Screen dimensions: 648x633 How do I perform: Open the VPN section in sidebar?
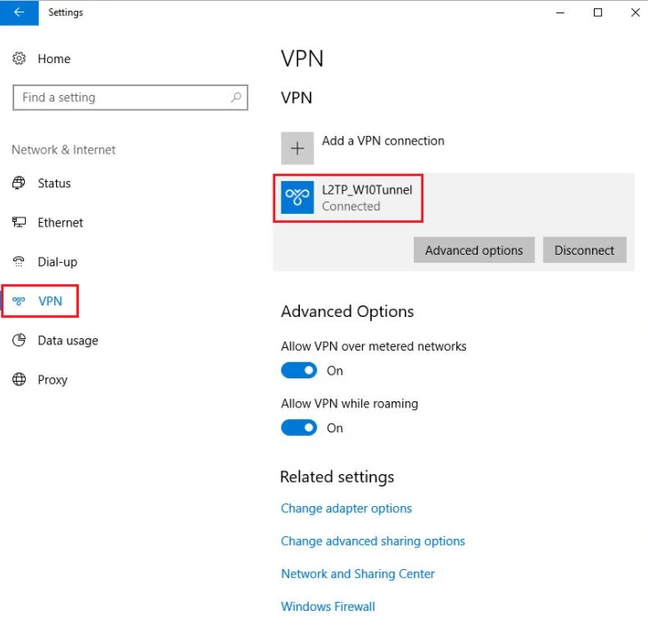coord(40,301)
